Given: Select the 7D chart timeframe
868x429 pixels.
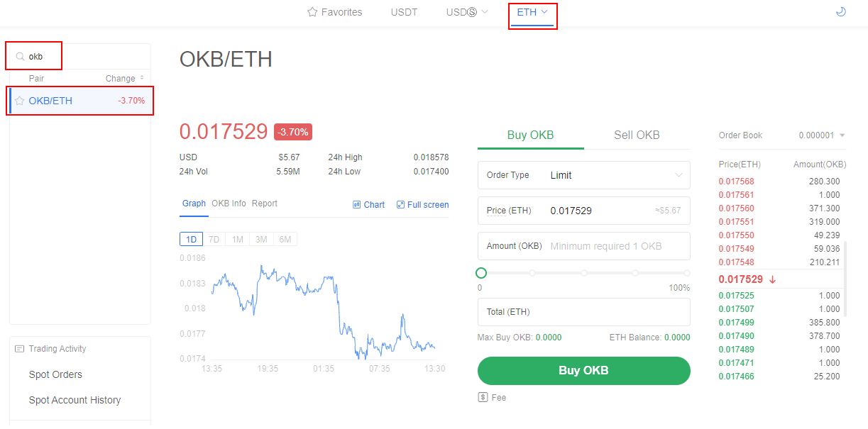Looking at the screenshot, I should pos(214,239).
